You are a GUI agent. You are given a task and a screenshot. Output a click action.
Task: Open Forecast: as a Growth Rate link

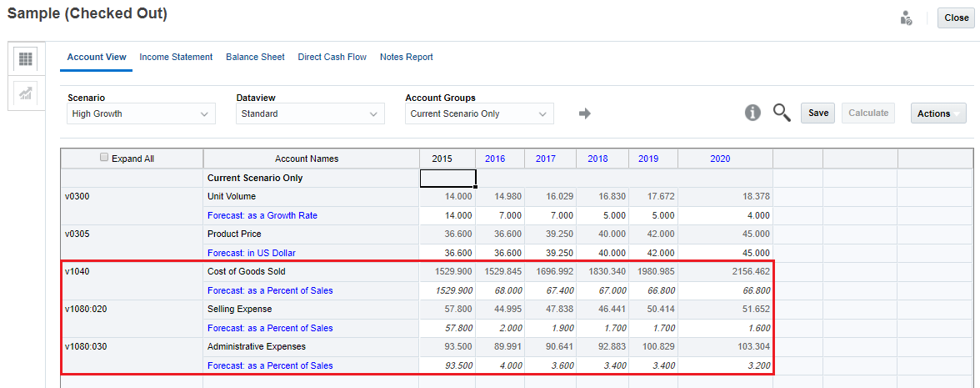[x=262, y=215]
